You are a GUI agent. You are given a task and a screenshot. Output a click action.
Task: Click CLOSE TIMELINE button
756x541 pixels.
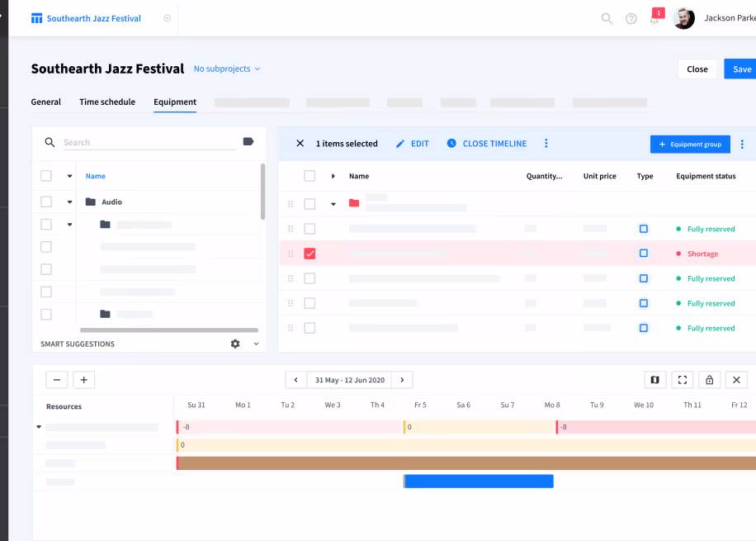[x=487, y=144]
